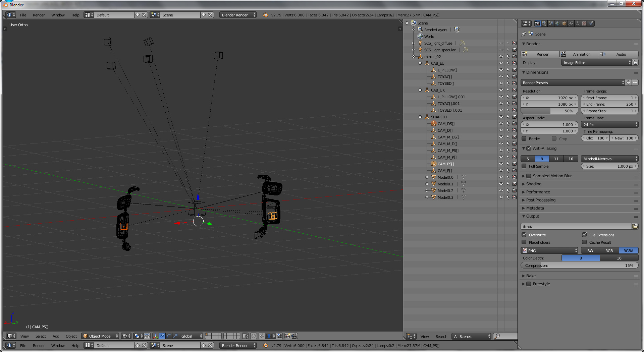This screenshot has height=352, width=644.
Task: Open the World properties tab (globe icon)
Action: (x=557, y=23)
